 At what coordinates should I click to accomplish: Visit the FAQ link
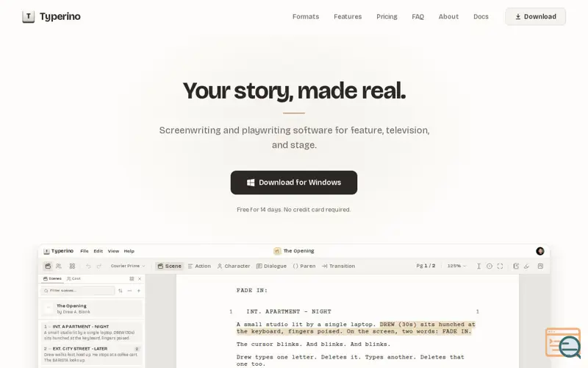pyautogui.click(x=417, y=16)
